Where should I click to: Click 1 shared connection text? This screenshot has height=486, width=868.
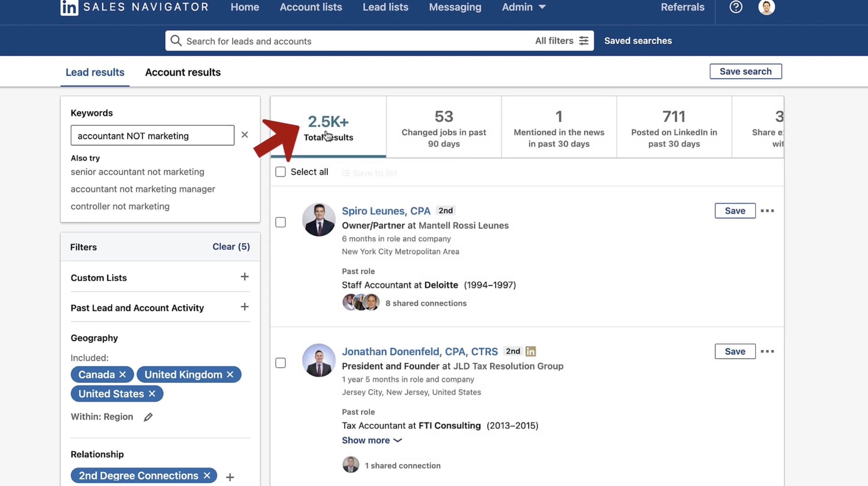point(402,466)
